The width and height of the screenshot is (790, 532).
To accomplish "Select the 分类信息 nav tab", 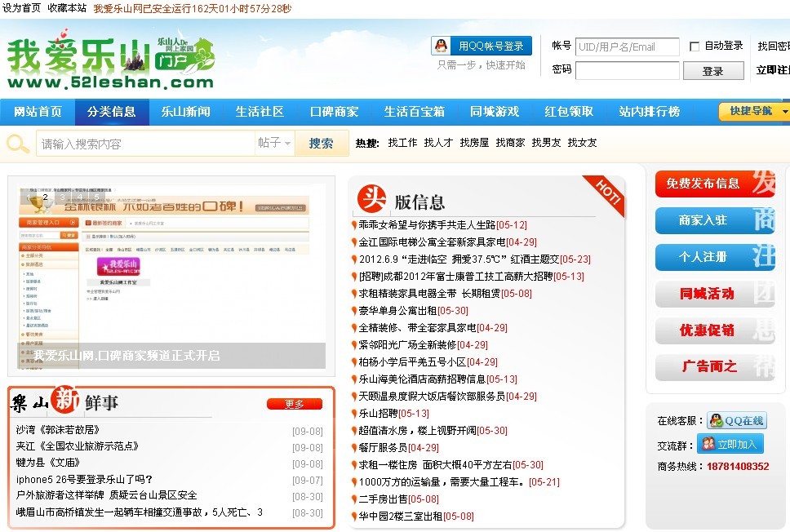I will click(x=112, y=112).
